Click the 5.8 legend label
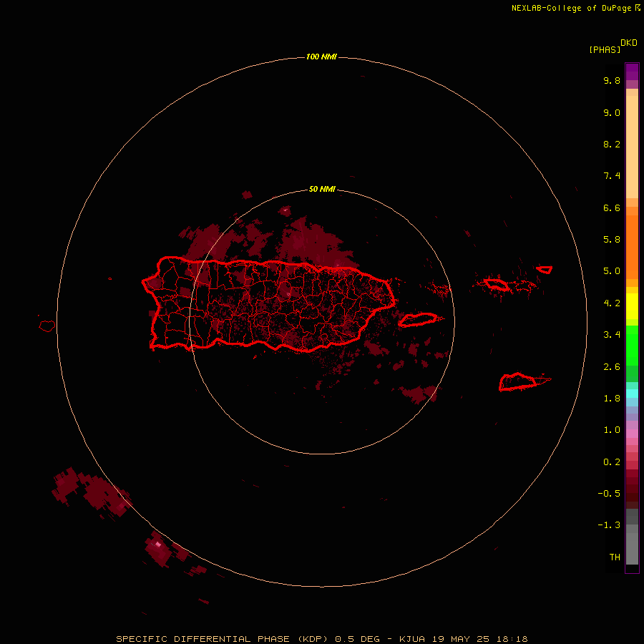Viewport: 644px width, 644px height. (x=612, y=240)
